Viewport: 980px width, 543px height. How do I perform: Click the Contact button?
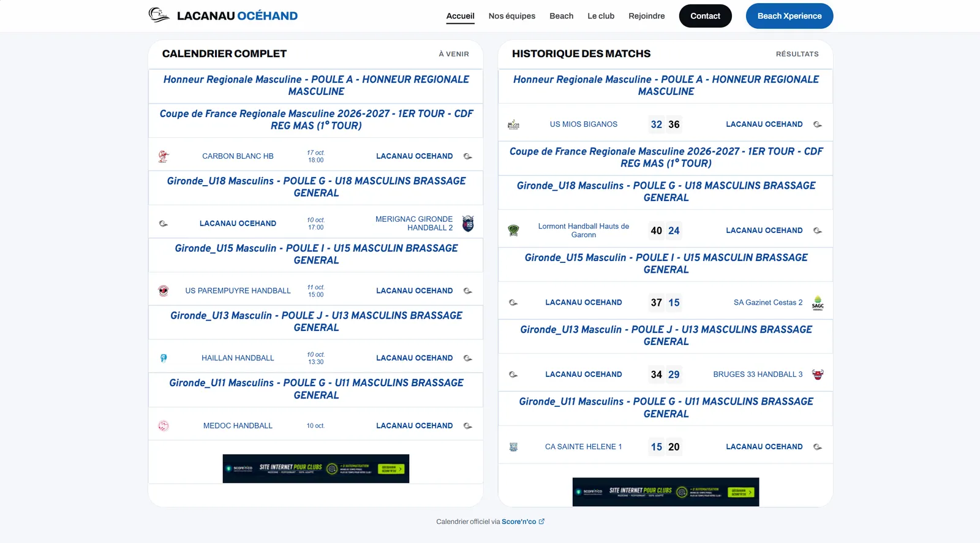click(x=705, y=16)
